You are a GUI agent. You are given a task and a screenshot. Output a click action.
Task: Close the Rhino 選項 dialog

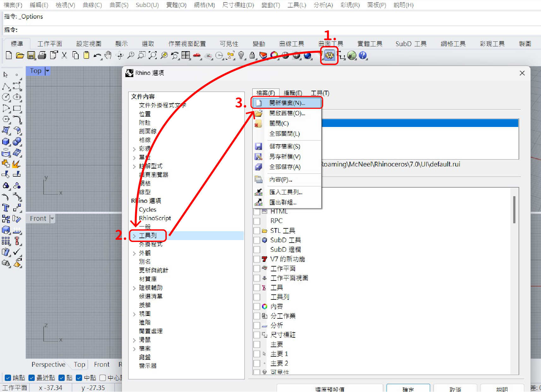pos(522,73)
